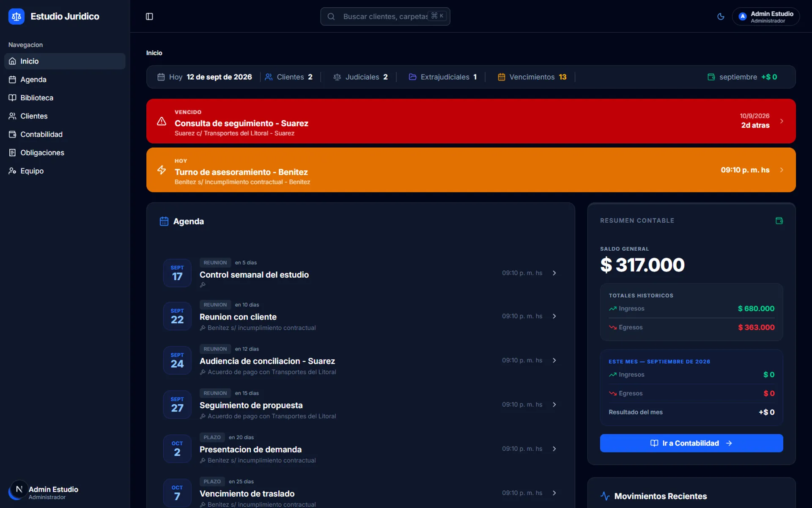Open Vencimiento de traslado event
The height and width of the screenshot is (508, 812).
coord(360,493)
